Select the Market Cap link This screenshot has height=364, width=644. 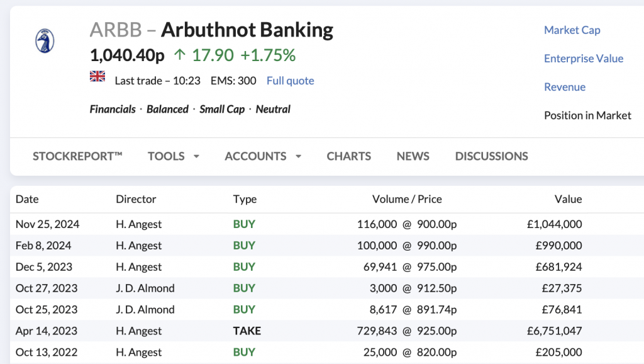[x=572, y=30]
